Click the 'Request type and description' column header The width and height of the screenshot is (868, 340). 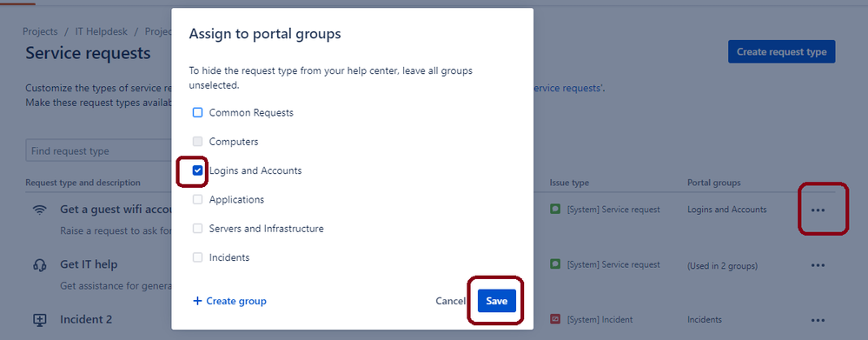(83, 183)
